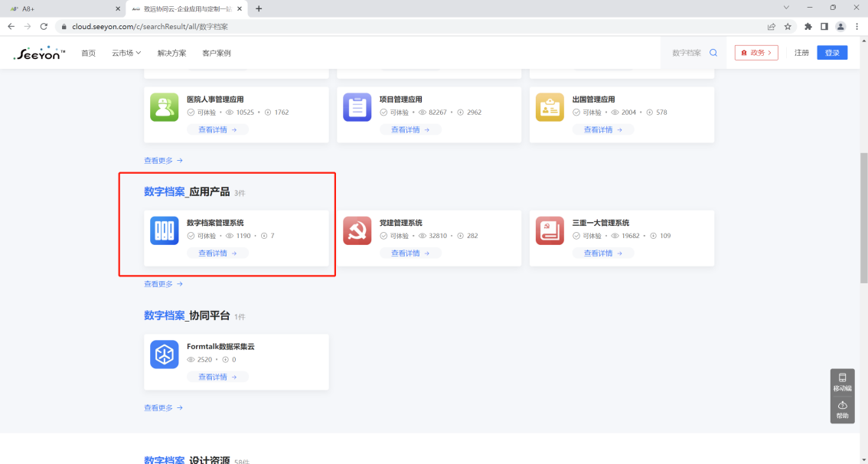The height and width of the screenshot is (464, 868).
Task: Open the 医院人事管理应用 app icon
Action: click(x=165, y=107)
